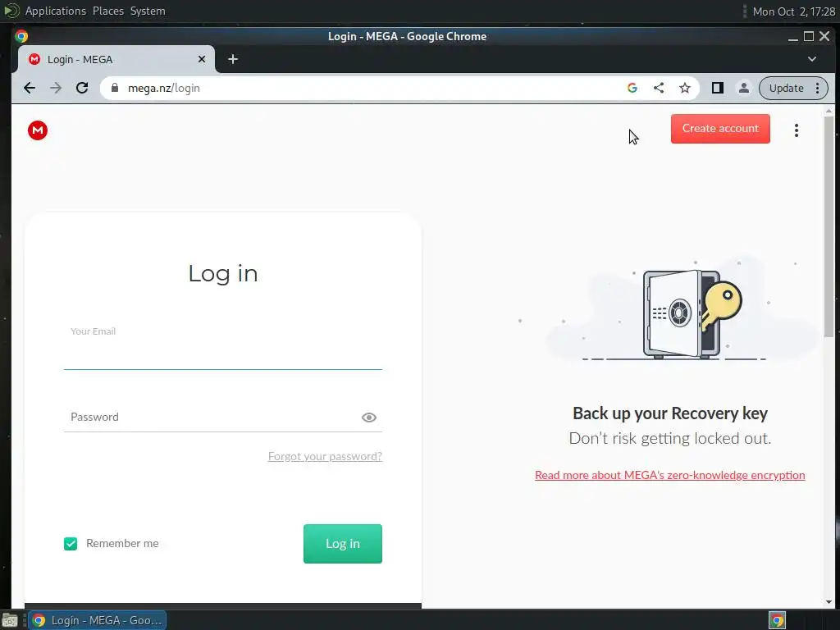840x630 pixels.
Task: Open the MEGA page three-dot menu
Action: (796, 130)
